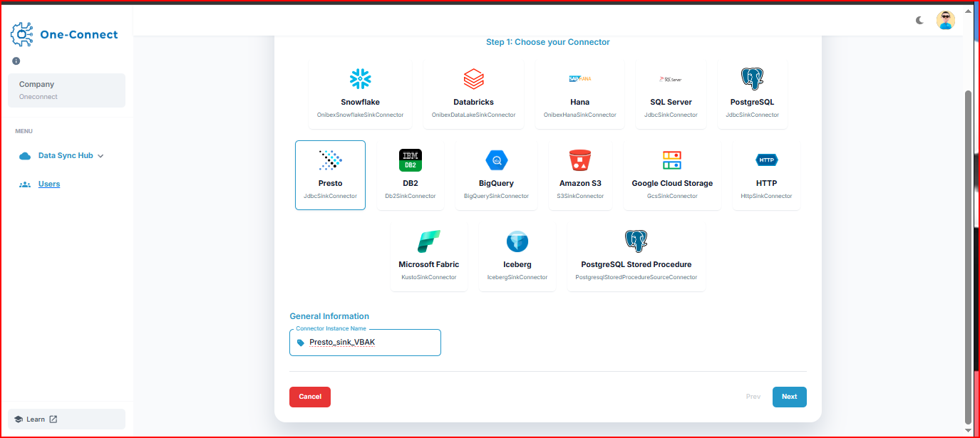Pick the BigQuery connector icon
Screen dimensions: 980x438
point(496,160)
